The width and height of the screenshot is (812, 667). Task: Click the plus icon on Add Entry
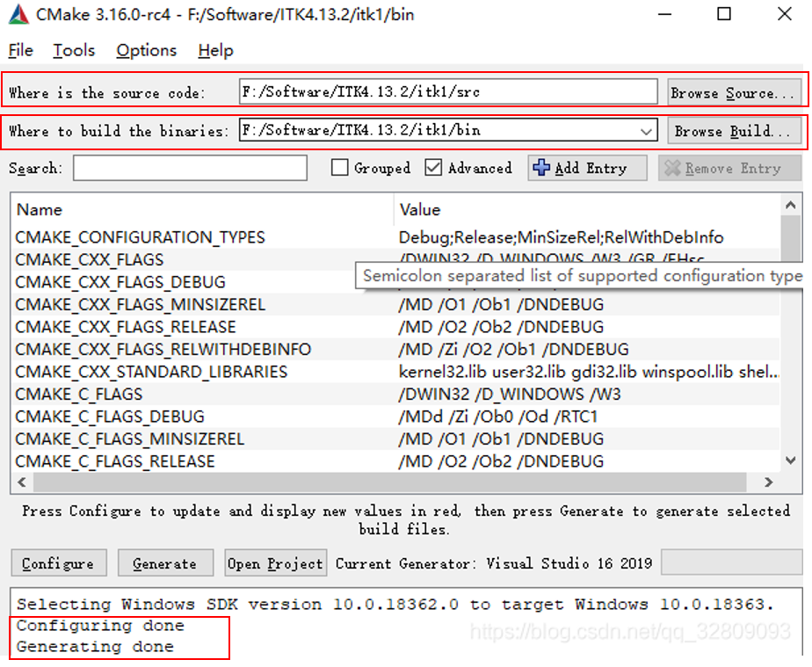tap(541, 168)
